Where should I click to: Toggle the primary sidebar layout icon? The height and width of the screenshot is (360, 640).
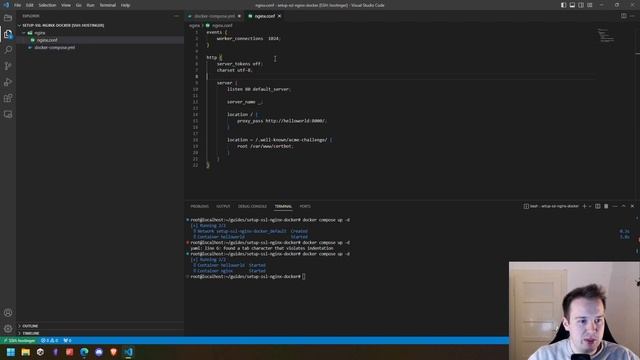pos(563,5)
